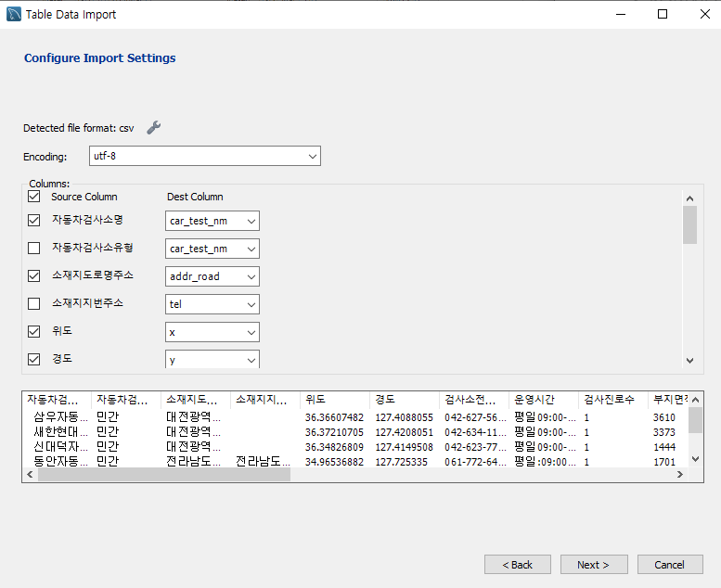The width and height of the screenshot is (721, 588).
Task: Click columns list scroll-down arrow
Action: [689, 361]
